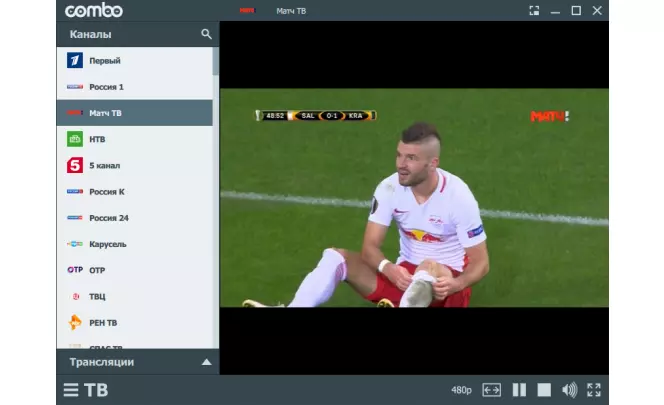
Task: Switch to Россия 24 by name
Action: pyautogui.click(x=109, y=218)
